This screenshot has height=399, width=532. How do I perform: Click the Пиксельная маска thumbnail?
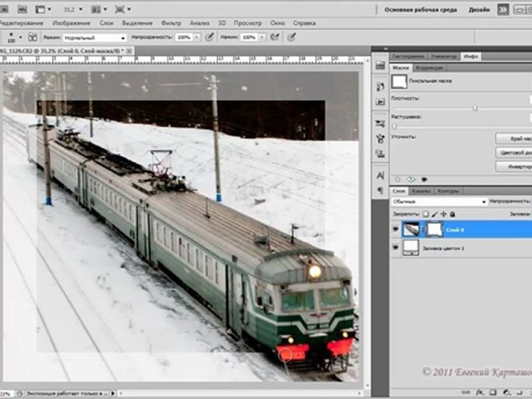pyautogui.click(x=399, y=82)
